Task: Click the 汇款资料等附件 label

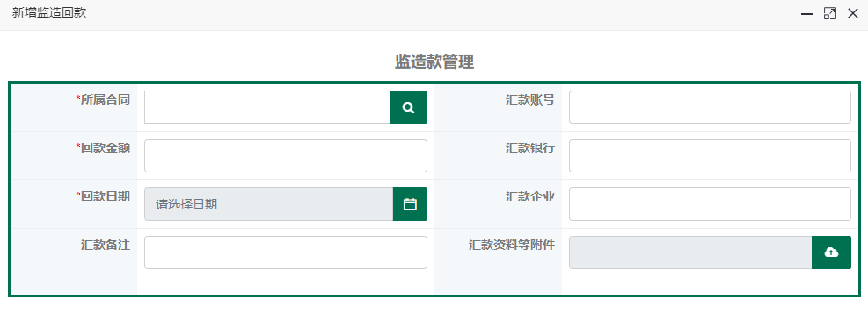Action: 512,245
